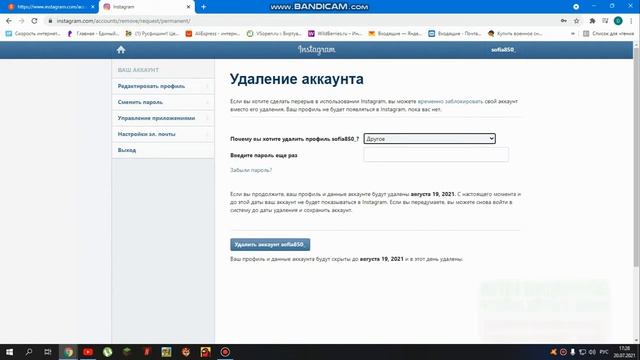
Task: Click the address bar URL
Action: [x=123, y=21]
